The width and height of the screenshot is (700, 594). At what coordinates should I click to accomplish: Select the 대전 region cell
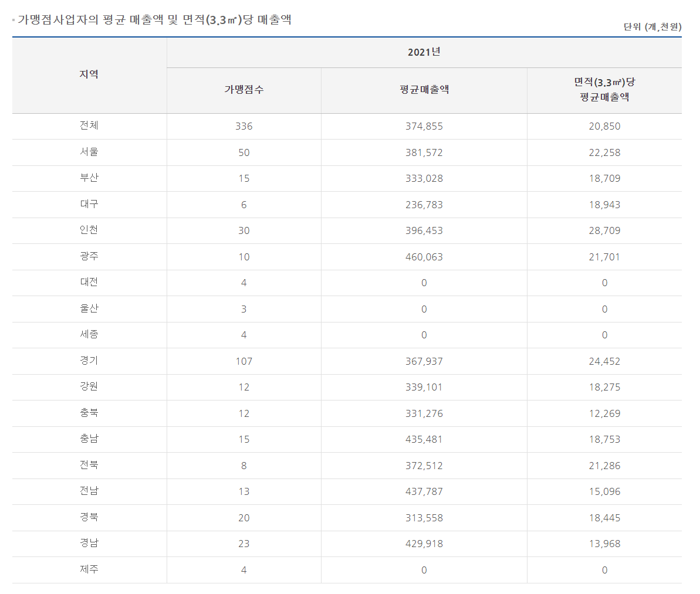89,283
